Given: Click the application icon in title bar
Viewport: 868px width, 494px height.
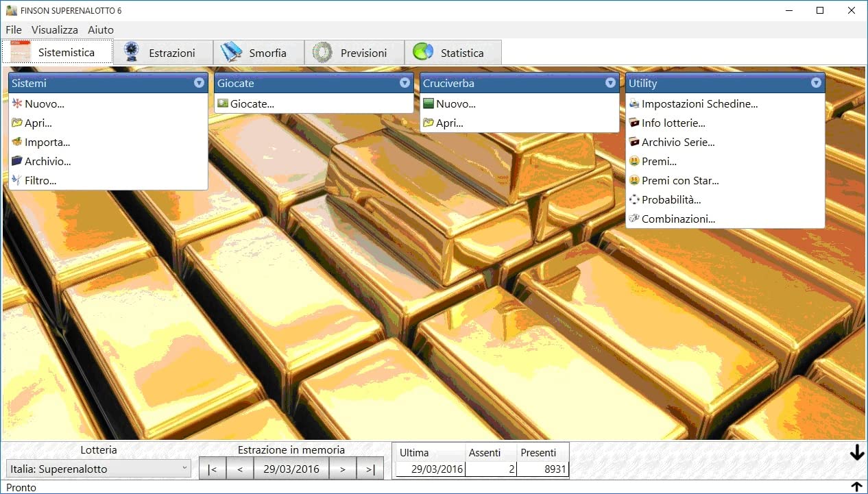Looking at the screenshot, I should 11,10.
